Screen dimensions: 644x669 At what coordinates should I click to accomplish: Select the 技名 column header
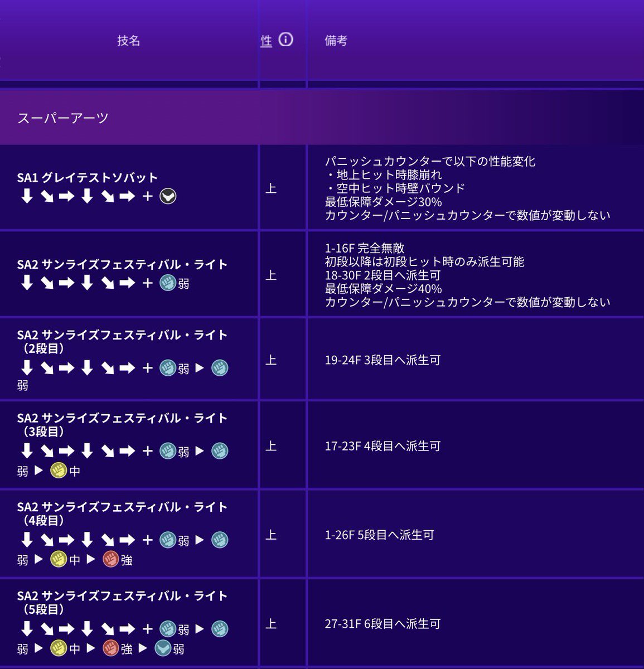click(x=128, y=41)
